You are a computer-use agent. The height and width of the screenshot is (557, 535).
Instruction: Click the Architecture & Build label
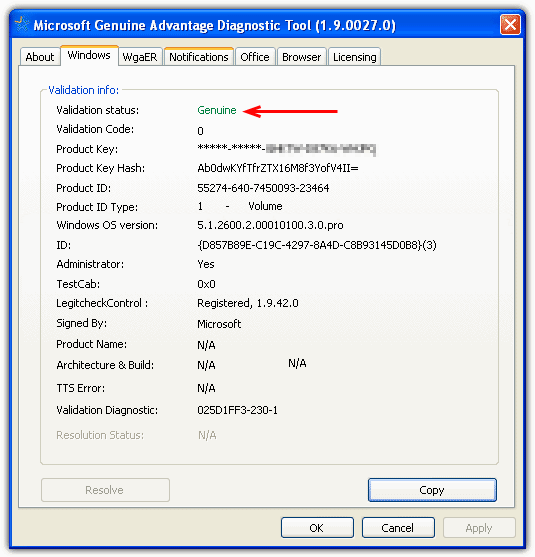pos(105,365)
